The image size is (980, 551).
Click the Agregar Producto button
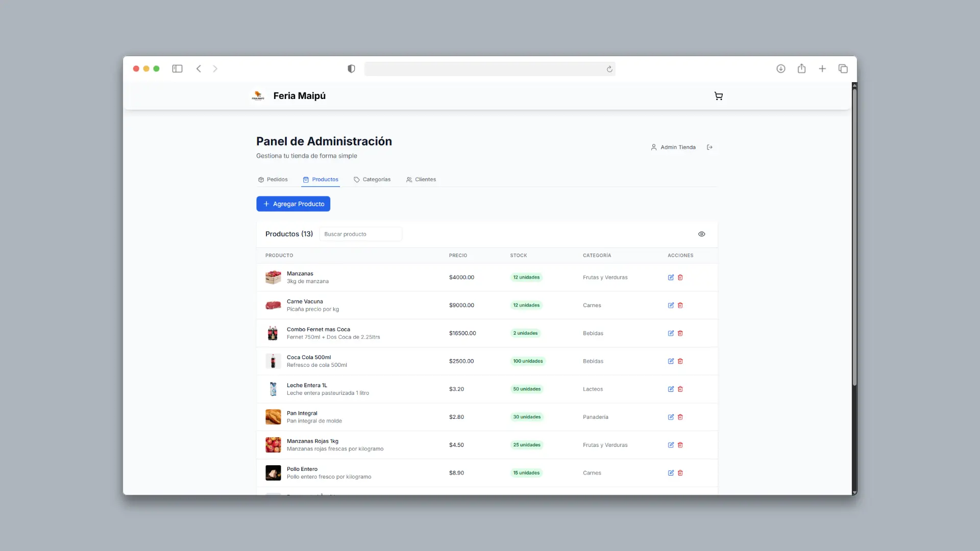293,204
